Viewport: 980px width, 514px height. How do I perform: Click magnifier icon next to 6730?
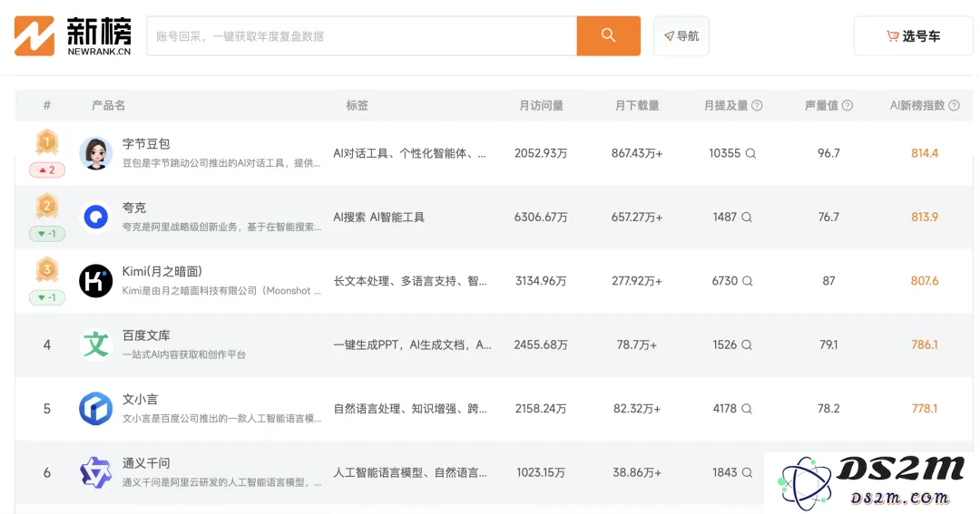tap(748, 281)
